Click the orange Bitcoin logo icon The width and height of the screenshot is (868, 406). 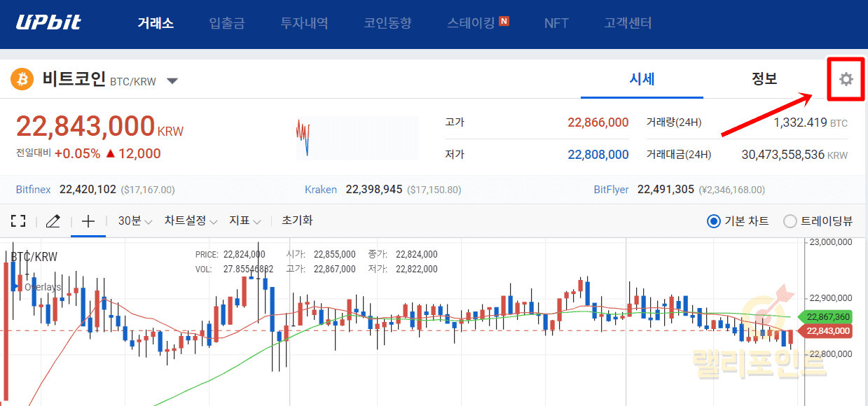click(22, 79)
